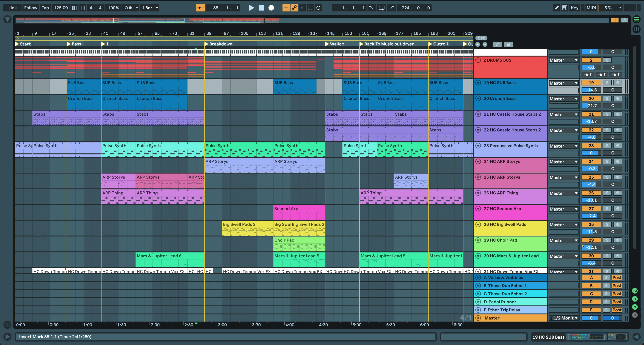Click the Capture MIDI brackets icon
Viewport: 644px width, 345px height.
pyautogui.click(x=310, y=8)
